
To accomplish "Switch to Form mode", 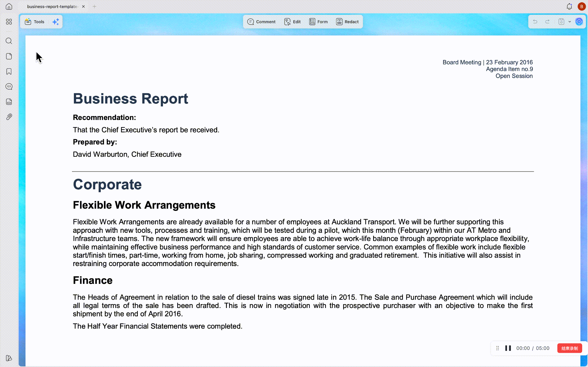I will click(x=319, y=22).
